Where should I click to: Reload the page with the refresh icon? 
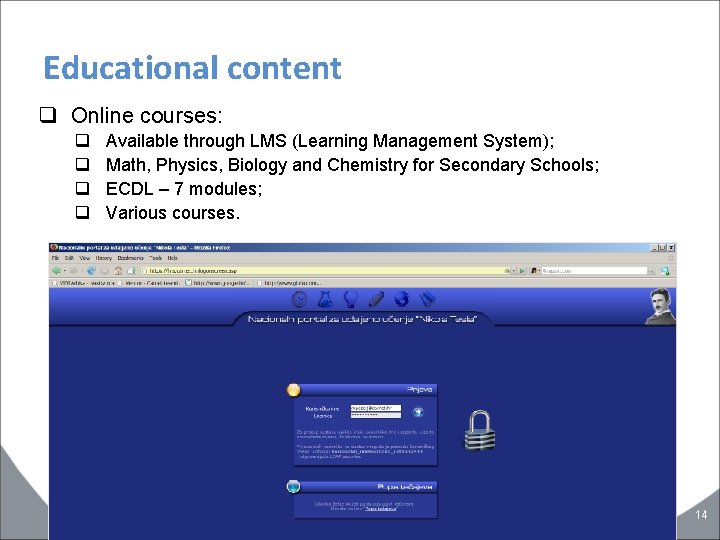91,271
